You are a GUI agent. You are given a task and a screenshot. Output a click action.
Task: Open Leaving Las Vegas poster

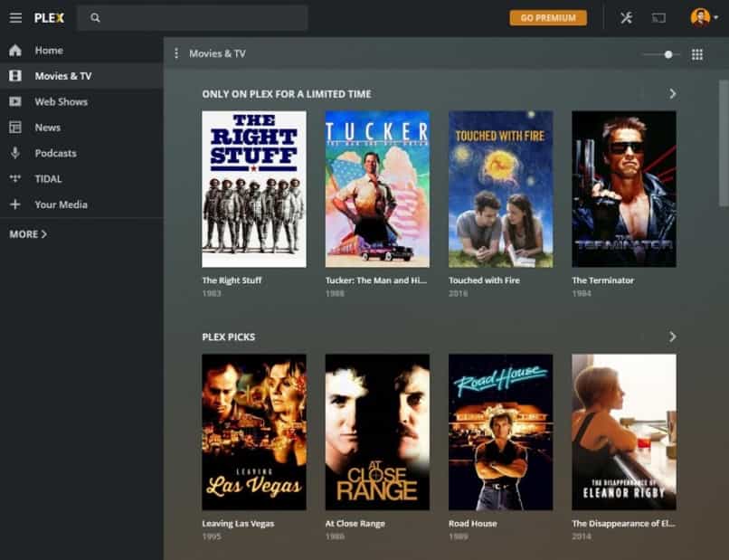254,432
